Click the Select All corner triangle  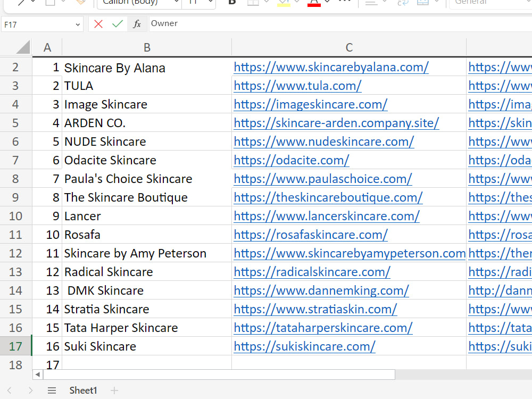tap(23, 47)
